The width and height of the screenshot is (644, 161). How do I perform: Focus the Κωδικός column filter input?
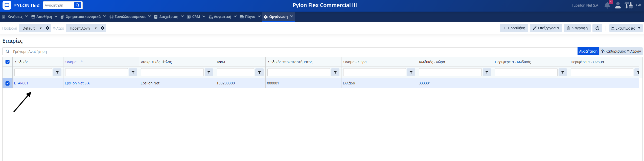pyautogui.click(x=33, y=72)
